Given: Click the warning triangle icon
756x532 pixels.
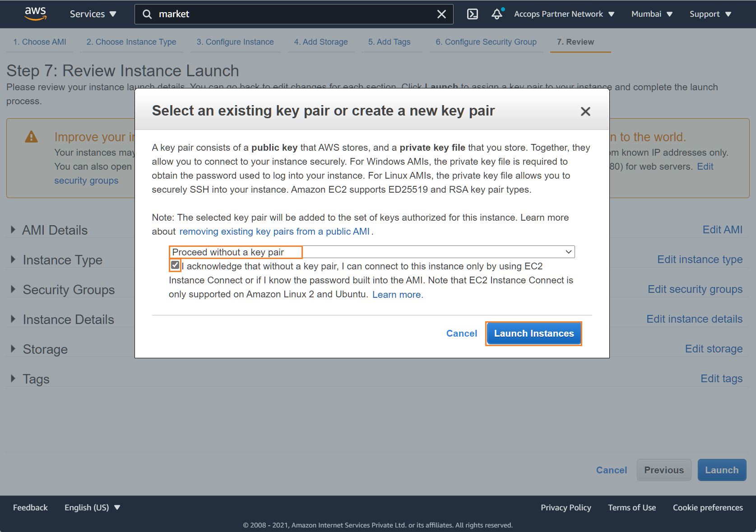Looking at the screenshot, I should point(31,137).
